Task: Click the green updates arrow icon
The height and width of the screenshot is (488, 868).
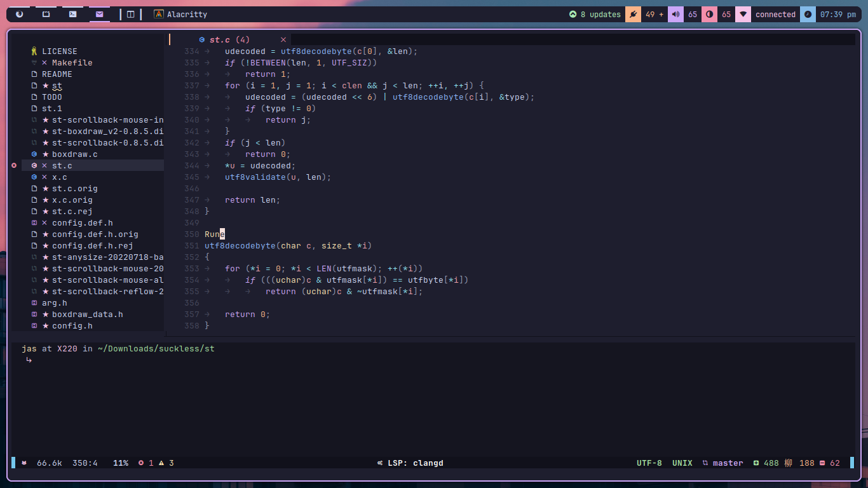Action: (574, 13)
